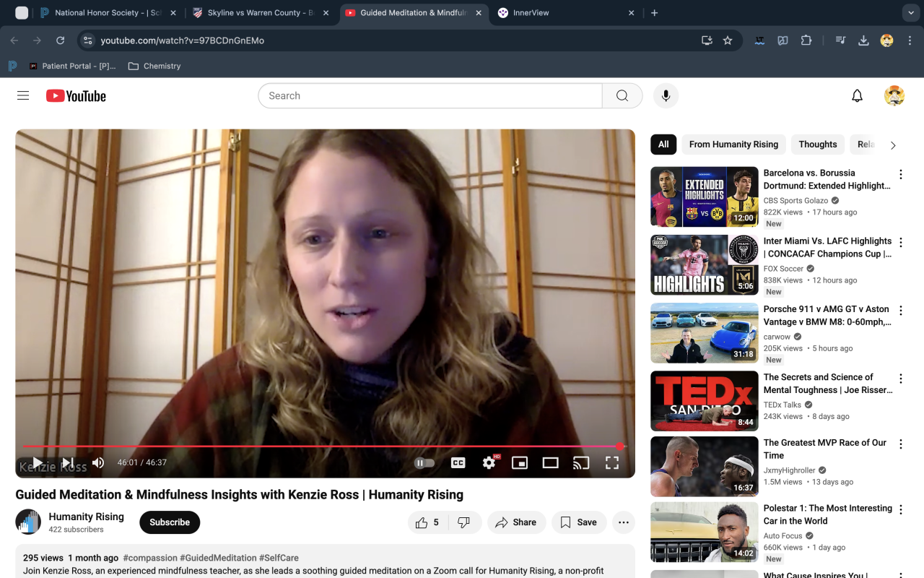924x578 pixels.
Task: View site information icon in address bar
Action: (x=87, y=40)
